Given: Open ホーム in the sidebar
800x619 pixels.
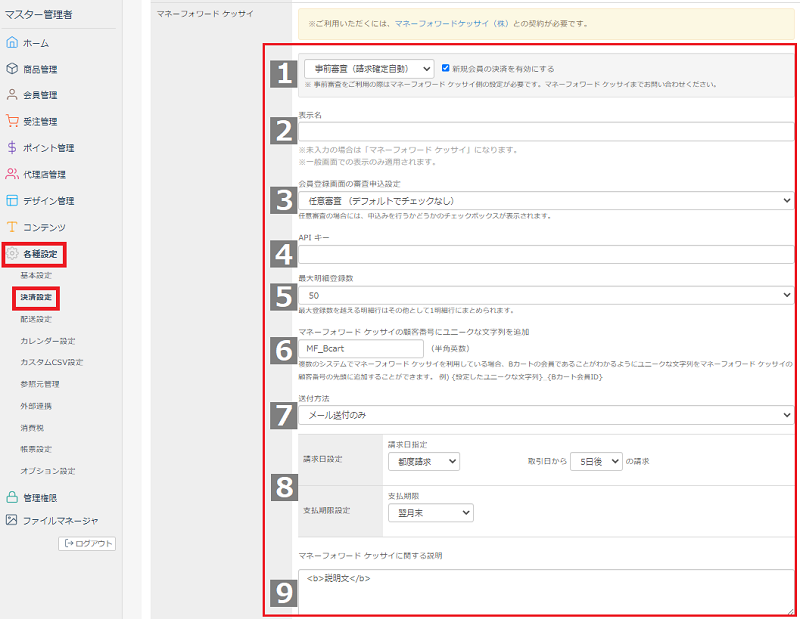Looking at the screenshot, I should tap(36, 43).
